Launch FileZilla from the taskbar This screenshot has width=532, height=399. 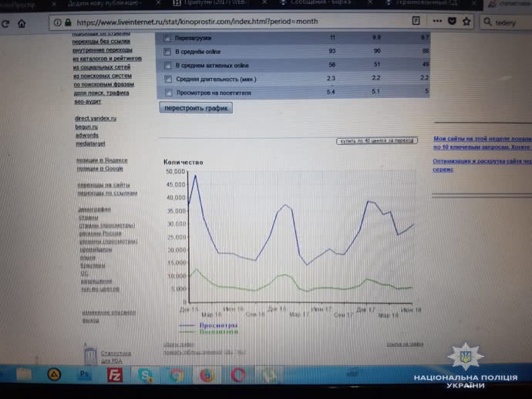click(x=115, y=376)
